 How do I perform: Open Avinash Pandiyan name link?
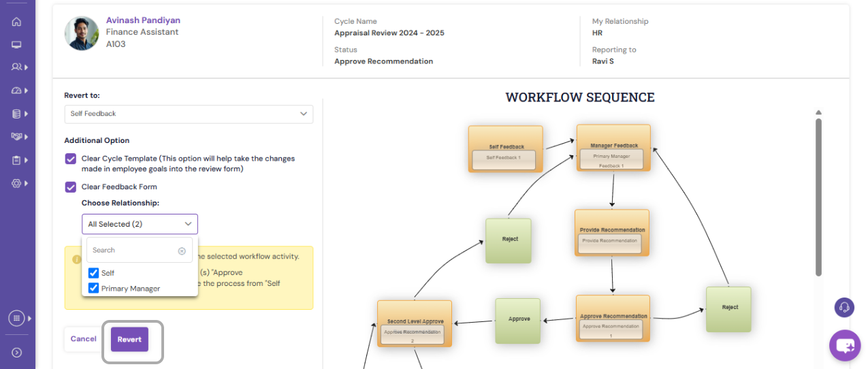pos(143,20)
